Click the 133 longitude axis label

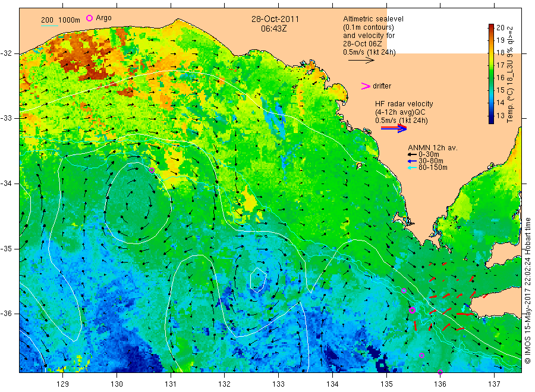coord(278,384)
